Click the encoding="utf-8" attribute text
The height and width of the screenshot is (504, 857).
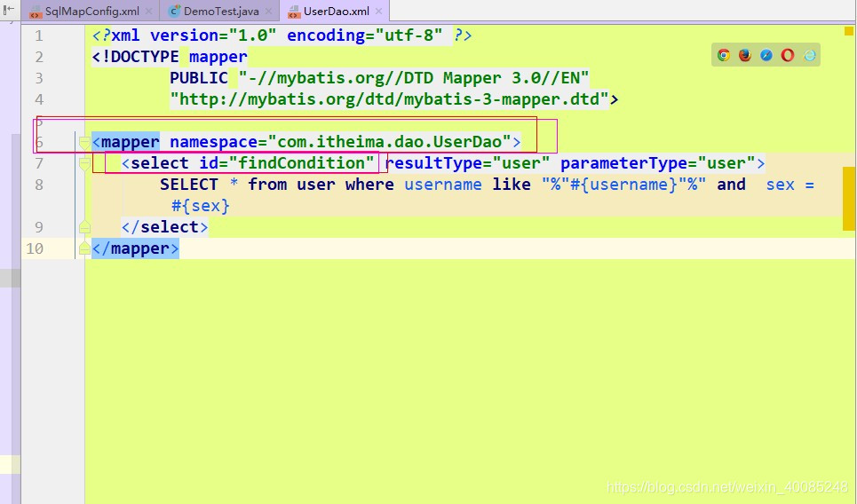(364, 35)
